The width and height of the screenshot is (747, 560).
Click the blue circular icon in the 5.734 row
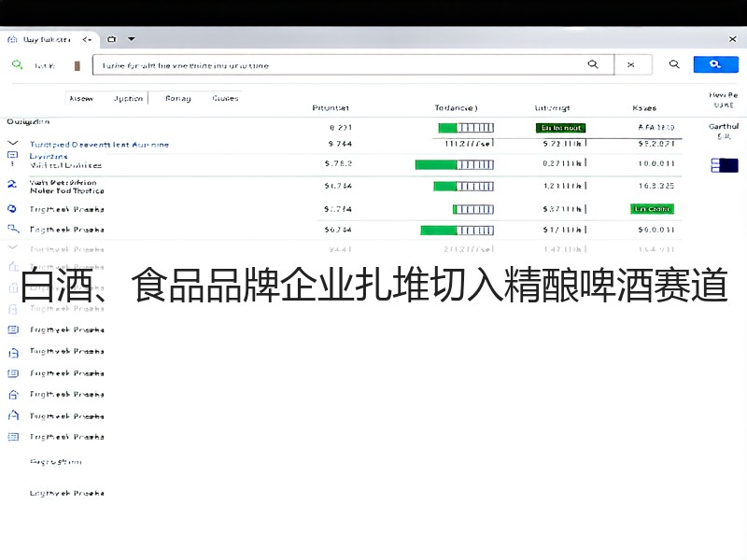click(x=12, y=208)
